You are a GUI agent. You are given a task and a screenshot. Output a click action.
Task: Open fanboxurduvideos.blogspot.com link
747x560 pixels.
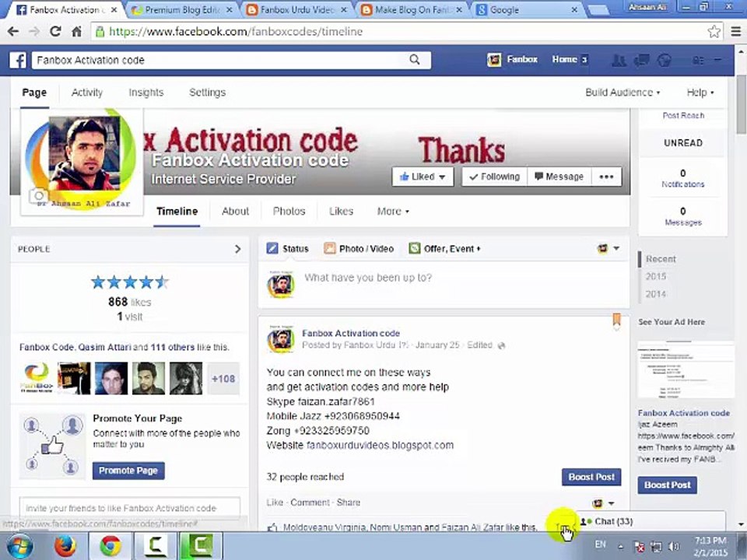click(x=380, y=445)
